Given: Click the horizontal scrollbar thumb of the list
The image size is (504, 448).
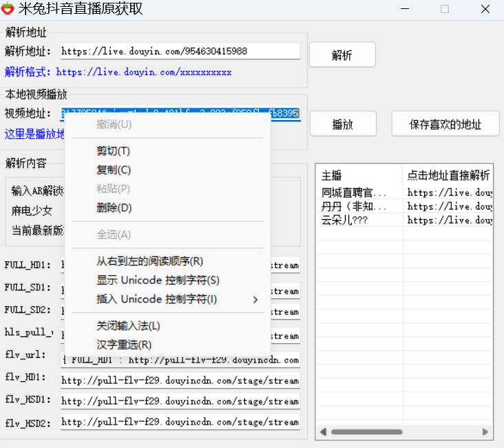Looking at the screenshot, I should pyautogui.click(x=367, y=432).
